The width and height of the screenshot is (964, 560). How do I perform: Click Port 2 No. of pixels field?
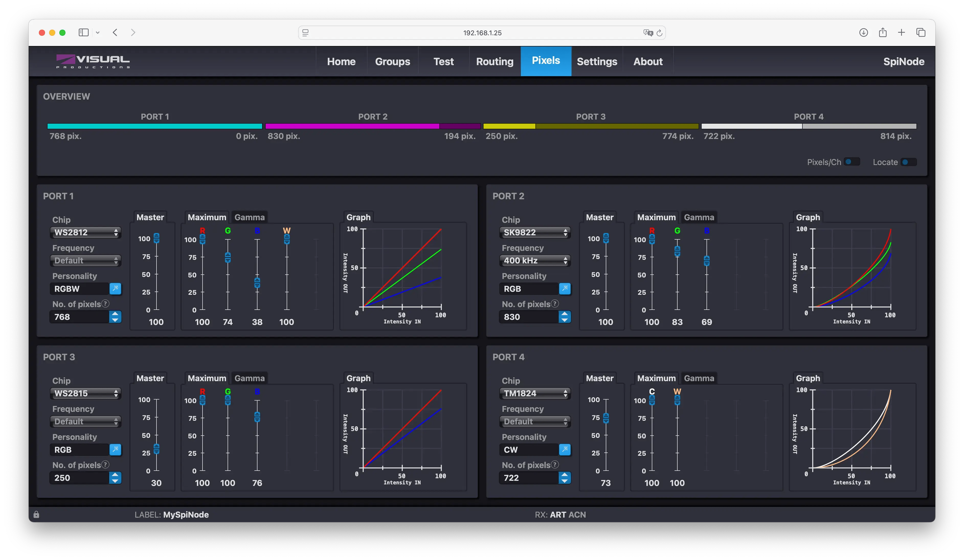point(528,317)
